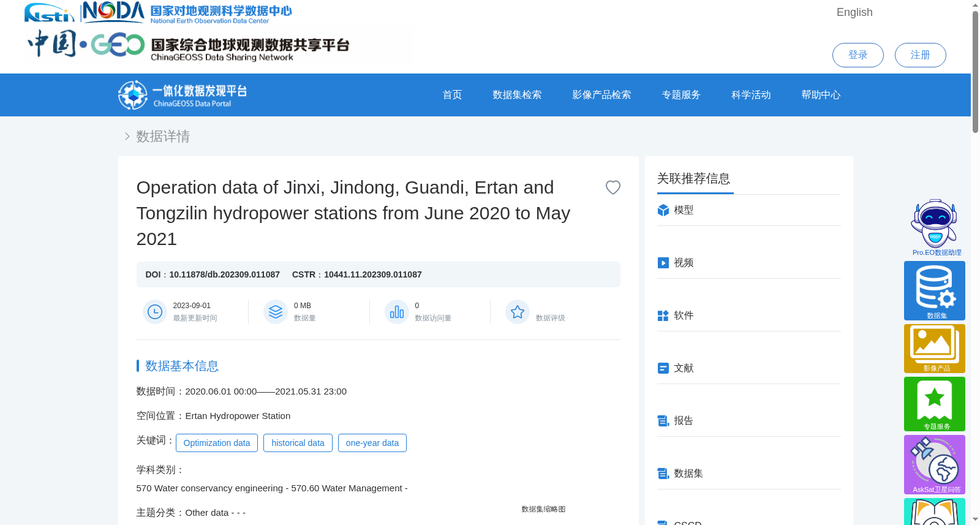Click the 2023-09-01 update date

point(192,306)
